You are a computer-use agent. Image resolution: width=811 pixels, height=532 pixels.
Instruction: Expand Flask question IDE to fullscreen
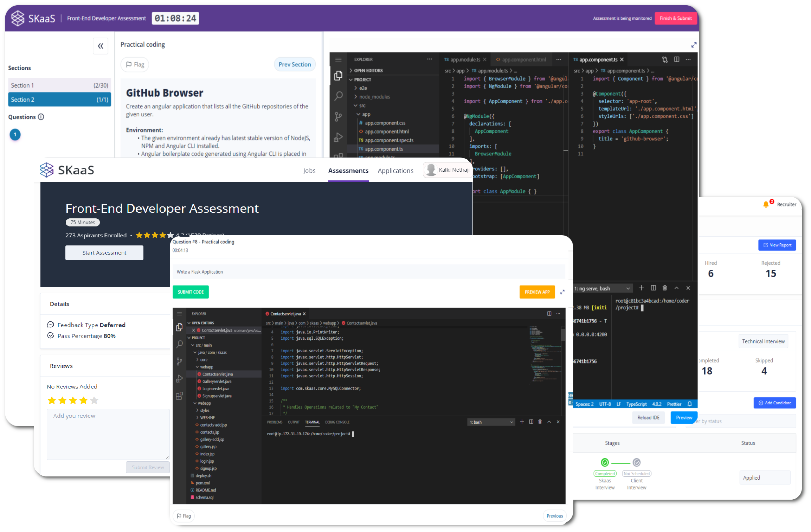[x=562, y=292]
